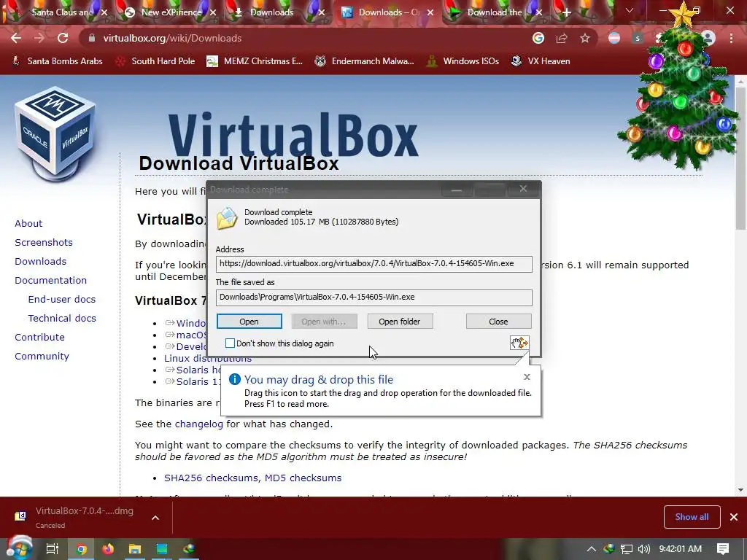This screenshot has width=747, height=560.
Task: Tick Don't show this dialog again
Action: click(230, 343)
